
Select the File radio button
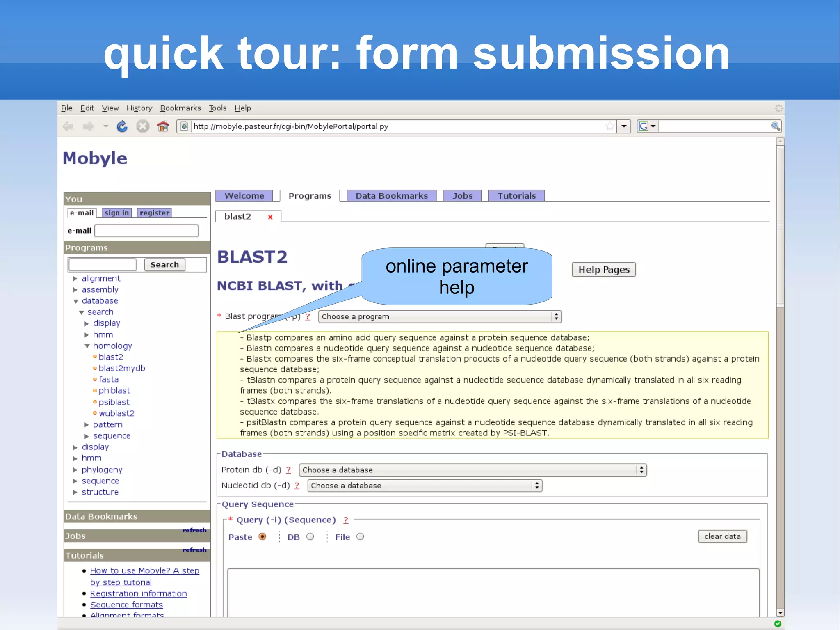tap(360, 537)
